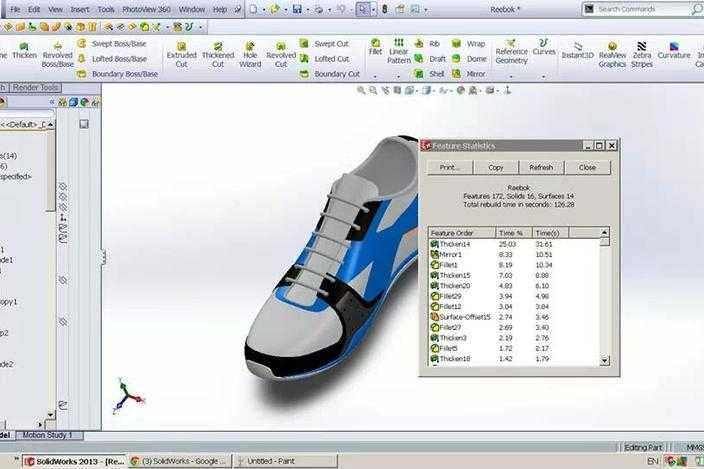704x469 pixels.
Task: Select the Thicken14 row in statistics list
Action: coord(514,244)
